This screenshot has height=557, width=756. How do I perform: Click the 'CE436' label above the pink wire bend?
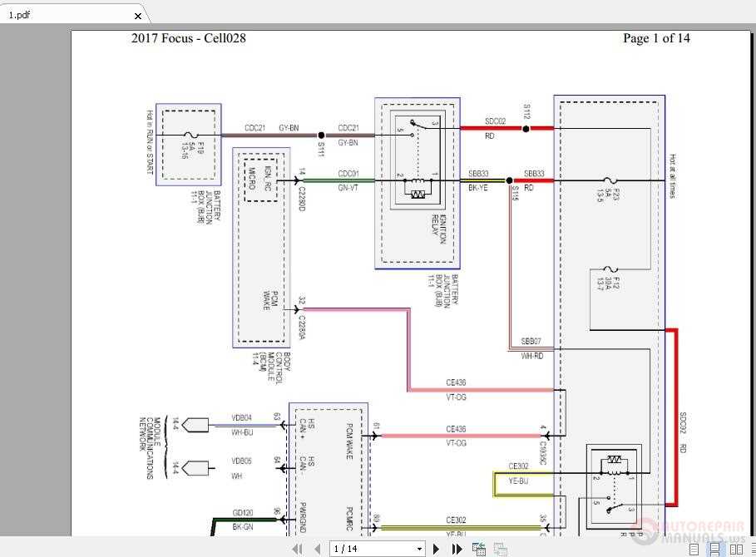456,382
